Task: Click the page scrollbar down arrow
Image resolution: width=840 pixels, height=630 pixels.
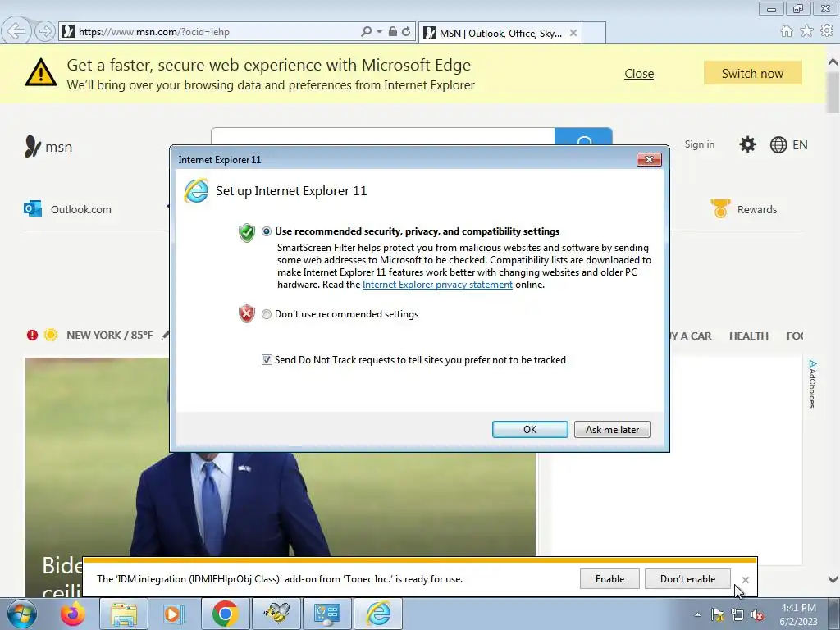Action: click(x=833, y=579)
